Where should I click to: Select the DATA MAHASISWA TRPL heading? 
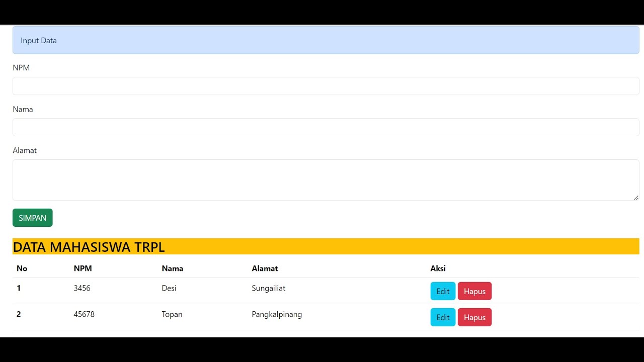(89, 247)
